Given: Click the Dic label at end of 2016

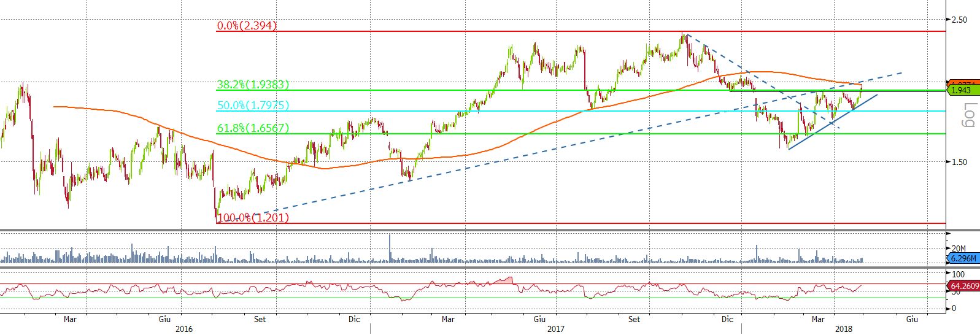Looking at the screenshot, I should pyautogui.click(x=354, y=319).
